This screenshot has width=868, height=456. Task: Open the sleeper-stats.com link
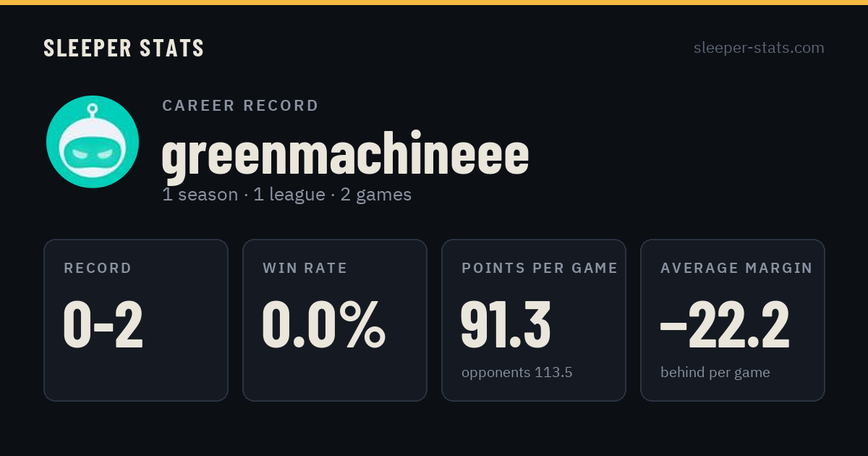pyautogui.click(x=759, y=48)
